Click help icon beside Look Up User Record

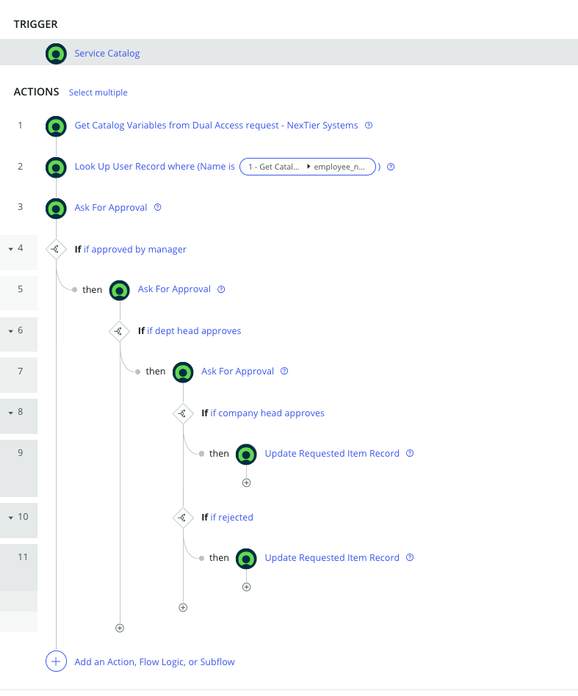[391, 167]
